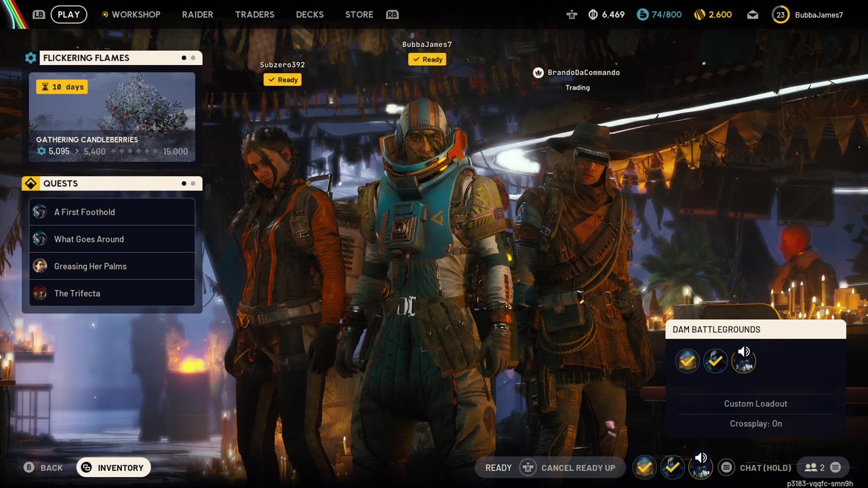Open the mail inbox envelope icon
This screenshot has width=868, height=488.
pos(752,14)
